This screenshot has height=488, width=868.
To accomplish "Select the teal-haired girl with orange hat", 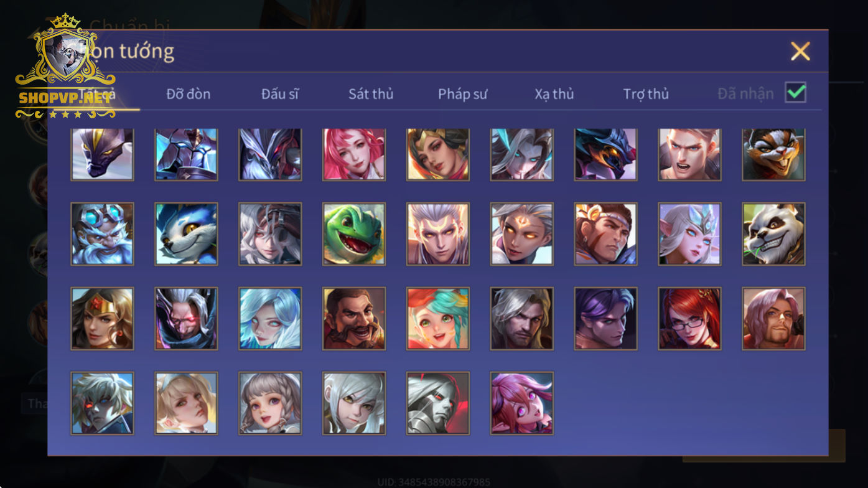I will [438, 318].
